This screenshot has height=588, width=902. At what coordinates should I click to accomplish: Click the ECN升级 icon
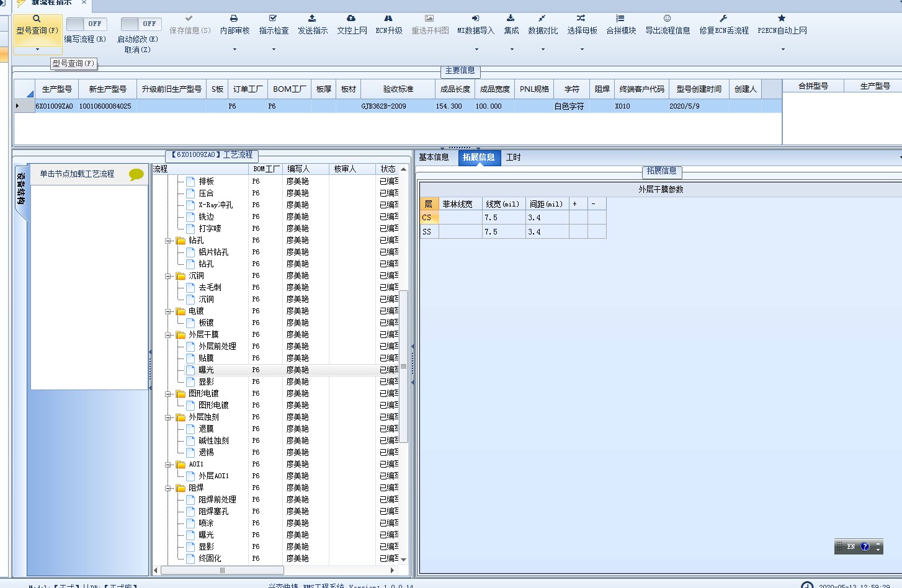[388, 19]
